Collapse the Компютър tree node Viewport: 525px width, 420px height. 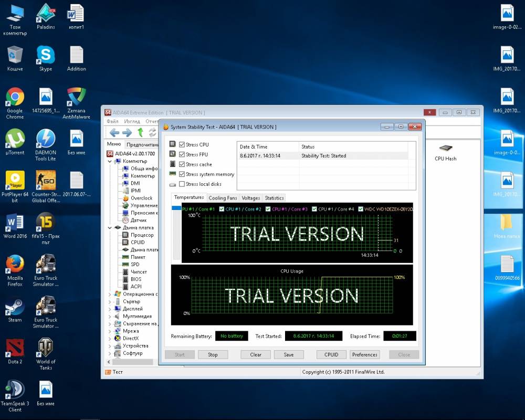pyautogui.click(x=110, y=161)
